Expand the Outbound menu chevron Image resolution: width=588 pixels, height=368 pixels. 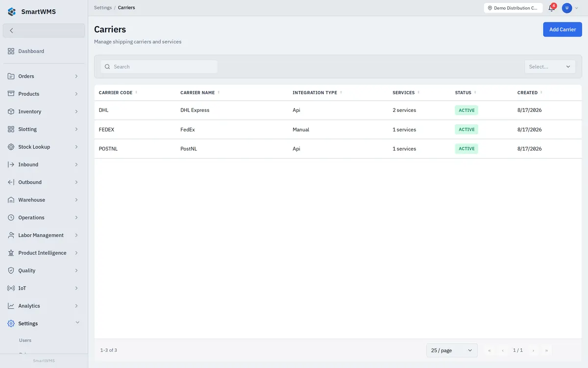[x=76, y=182]
